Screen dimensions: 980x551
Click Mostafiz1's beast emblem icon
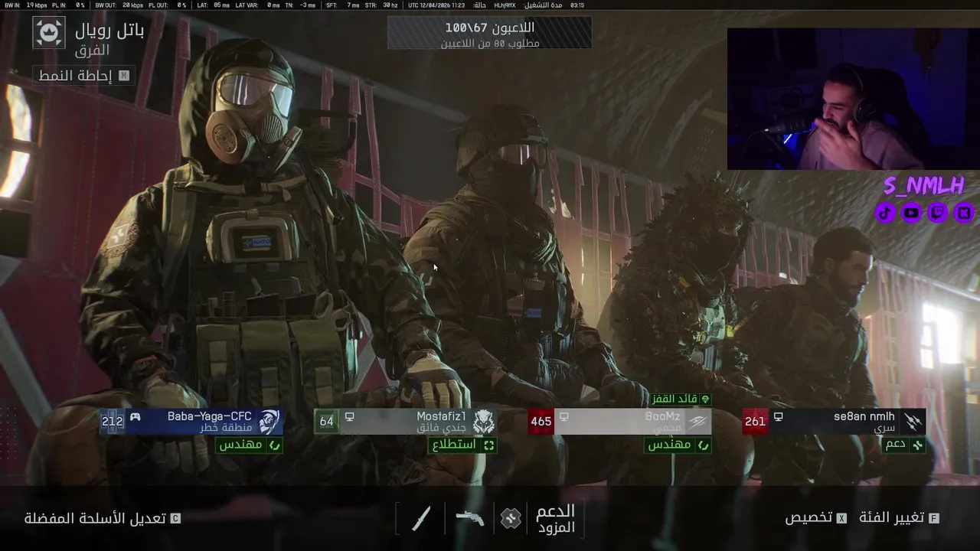(483, 422)
